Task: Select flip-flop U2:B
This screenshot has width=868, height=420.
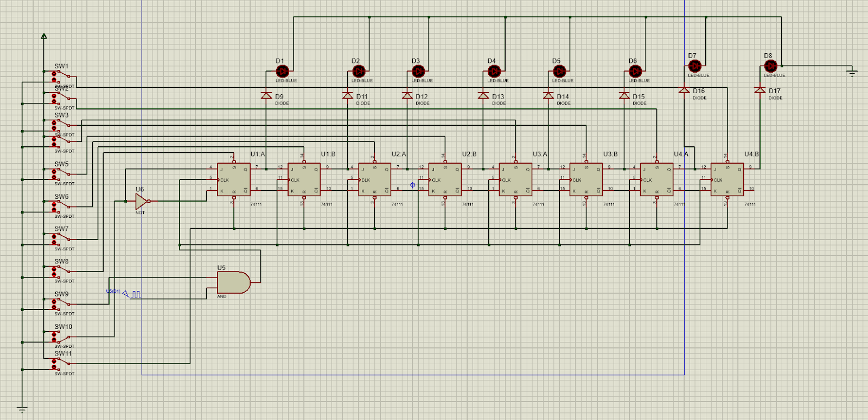Action: point(445,179)
